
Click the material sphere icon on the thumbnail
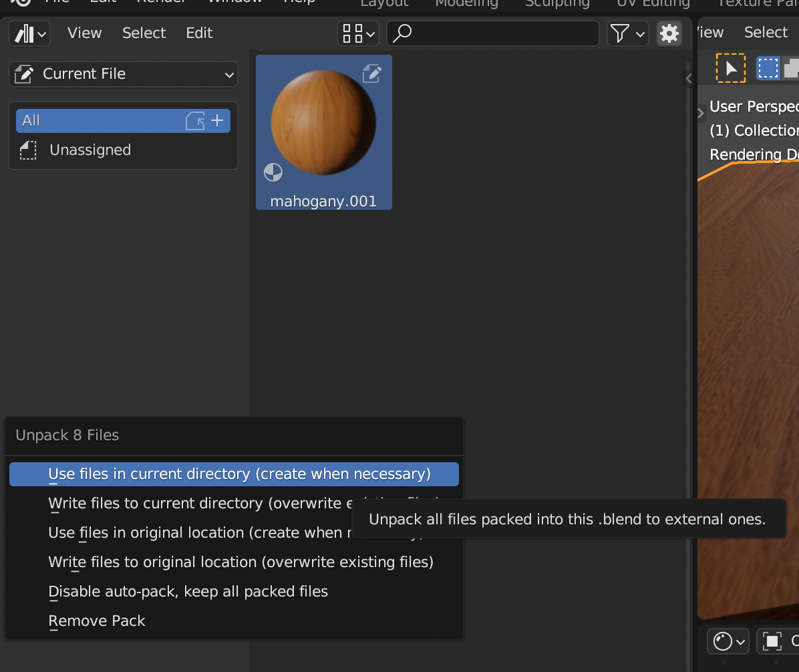(x=273, y=173)
